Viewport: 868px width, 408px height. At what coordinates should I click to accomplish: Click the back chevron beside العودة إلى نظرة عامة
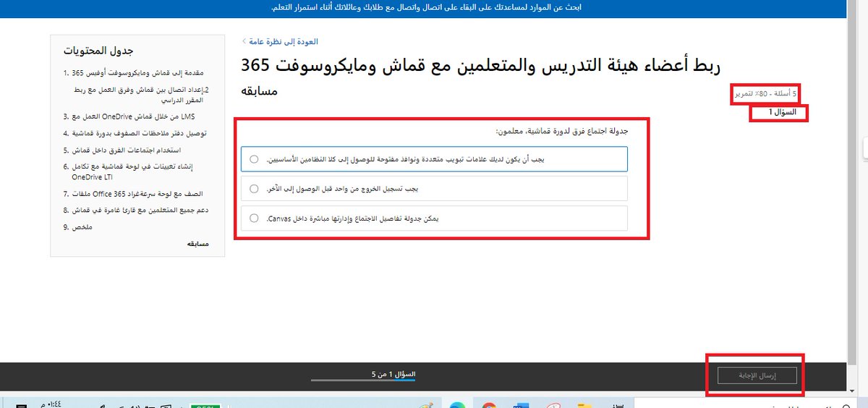244,42
